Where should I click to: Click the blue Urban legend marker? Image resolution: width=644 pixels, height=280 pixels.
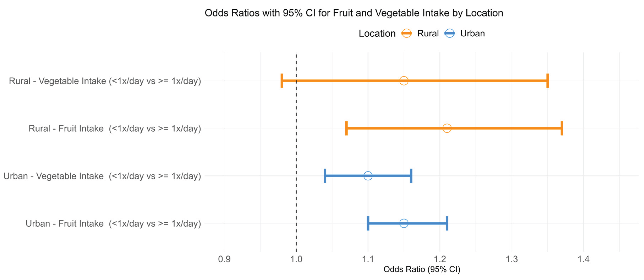450,33
